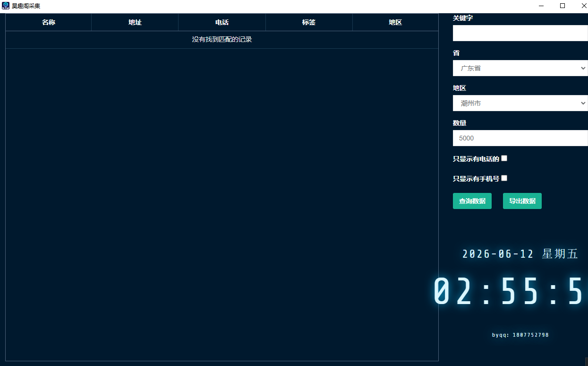Open the 地区 dropdown showing 潮州市
This screenshot has height=366, width=588.
pos(520,103)
